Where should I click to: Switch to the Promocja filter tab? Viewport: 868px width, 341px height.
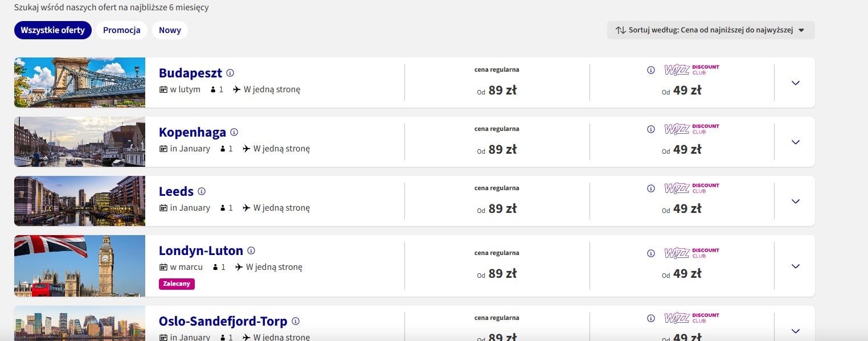pos(121,30)
